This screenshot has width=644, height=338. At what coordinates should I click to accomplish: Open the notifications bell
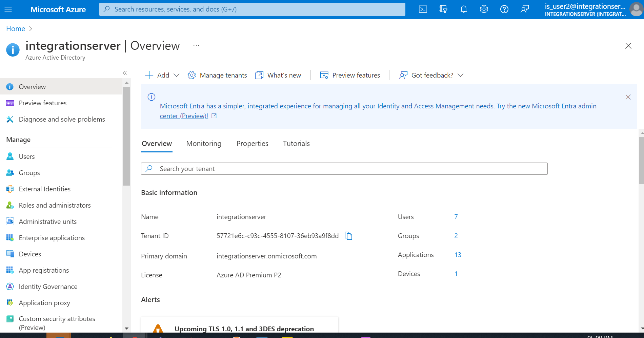pyautogui.click(x=464, y=9)
